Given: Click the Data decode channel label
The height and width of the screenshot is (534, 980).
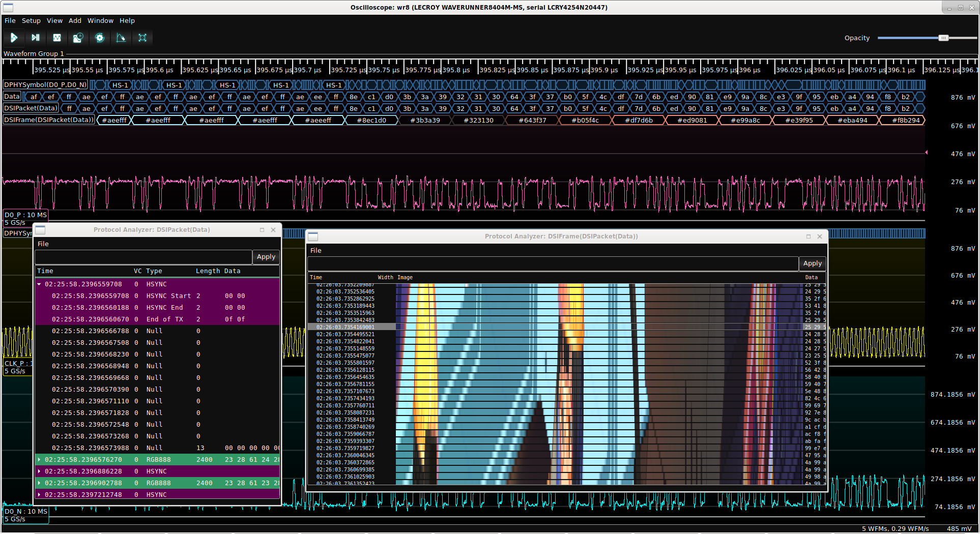Looking at the screenshot, I should (12, 97).
